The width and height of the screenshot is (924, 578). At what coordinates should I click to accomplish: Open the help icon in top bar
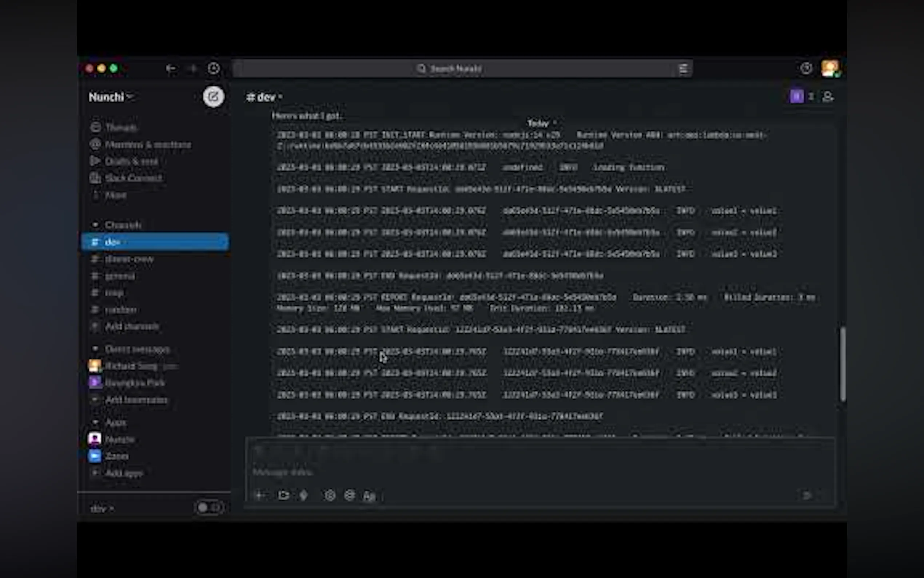point(806,68)
